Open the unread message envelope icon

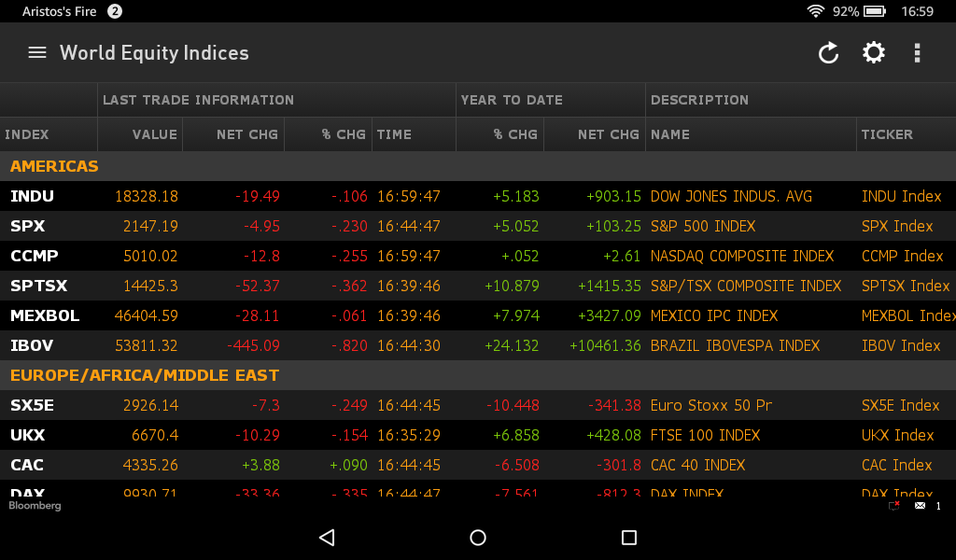coord(920,505)
